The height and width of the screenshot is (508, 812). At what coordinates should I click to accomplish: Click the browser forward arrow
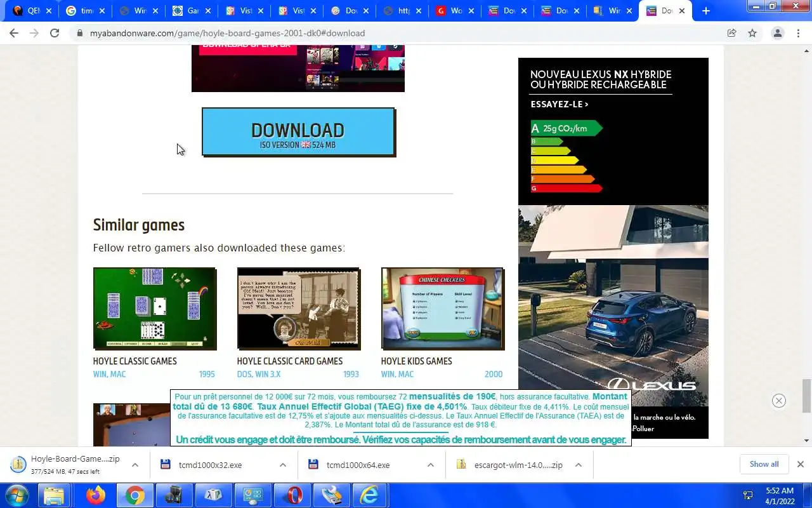34,33
